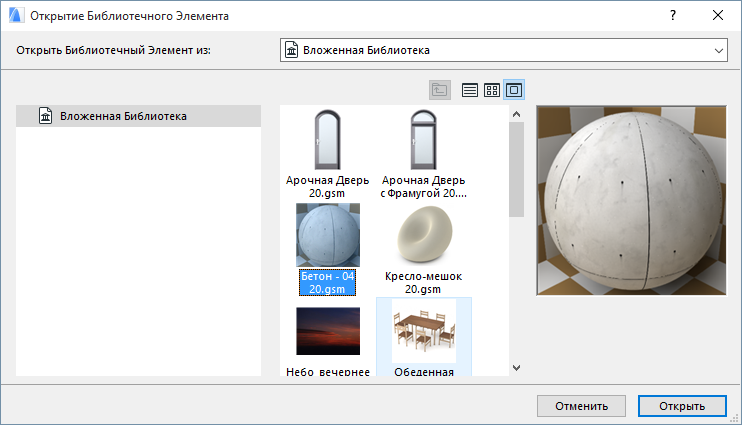742x425 pixels.
Task: Click the Отменить button
Action: pos(581,406)
